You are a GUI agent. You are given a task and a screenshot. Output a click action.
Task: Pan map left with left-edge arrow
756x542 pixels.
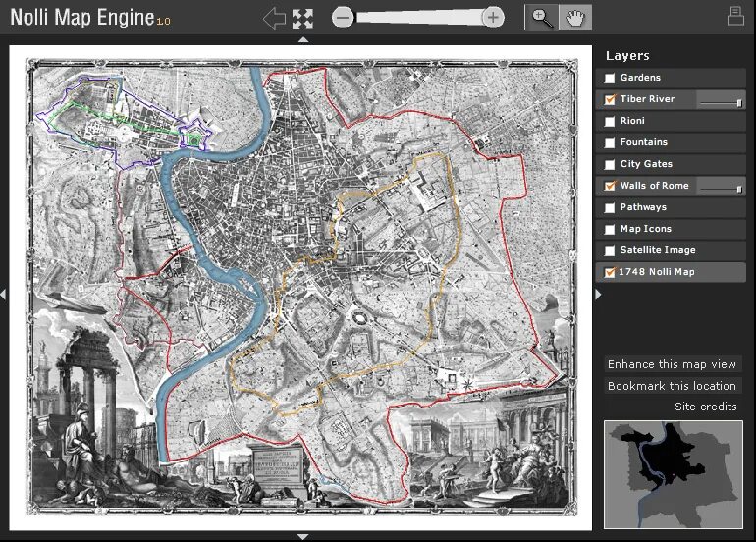(3, 294)
